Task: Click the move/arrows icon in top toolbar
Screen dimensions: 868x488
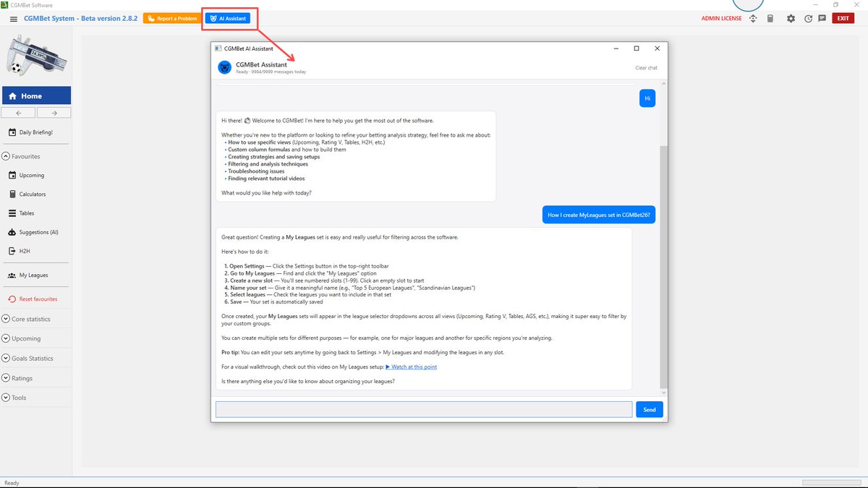Action: click(753, 19)
